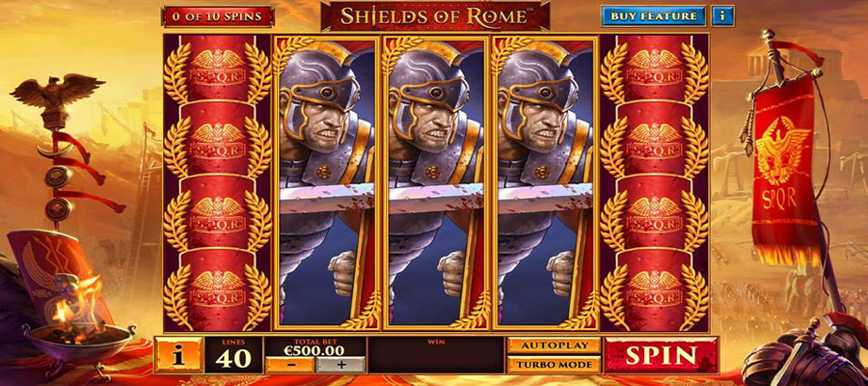
Task: Select the 40 Lines indicator
Action: [x=232, y=355]
